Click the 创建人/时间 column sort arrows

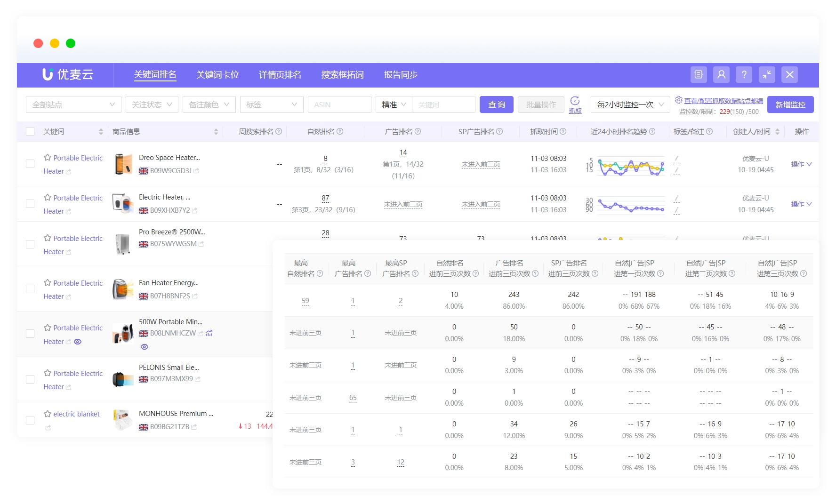point(777,132)
